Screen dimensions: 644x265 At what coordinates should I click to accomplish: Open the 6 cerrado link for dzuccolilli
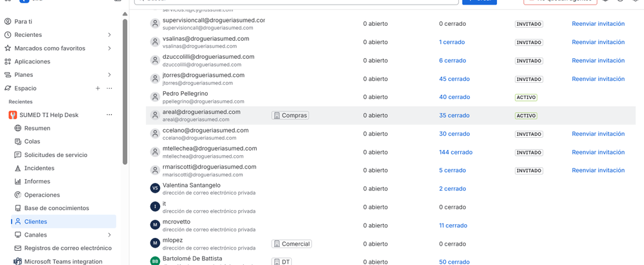pos(452,61)
